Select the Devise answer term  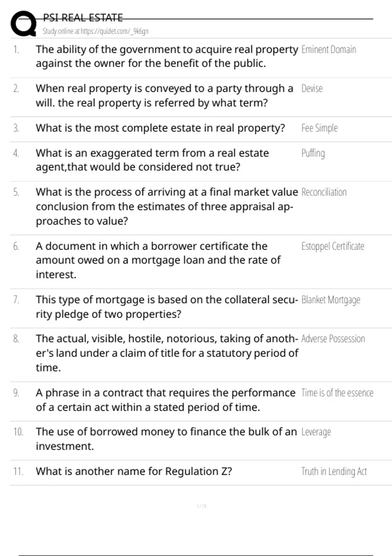(x=312, y=88)
